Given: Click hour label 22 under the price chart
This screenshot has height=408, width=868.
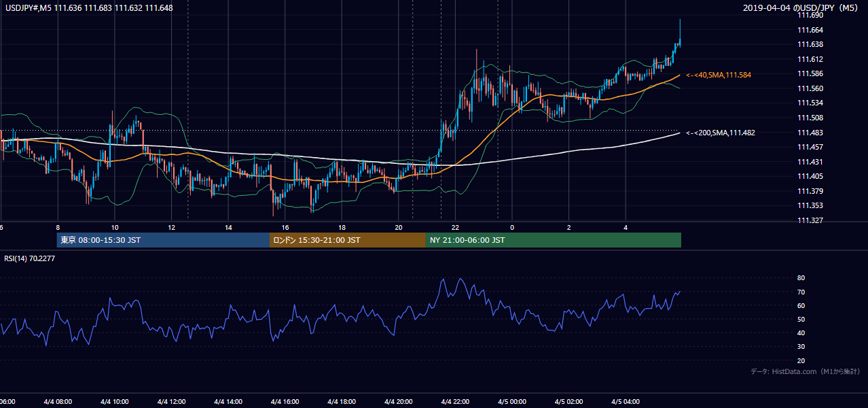Looking at the screenshot, I should pyautogui.click(x=456, y=228).
